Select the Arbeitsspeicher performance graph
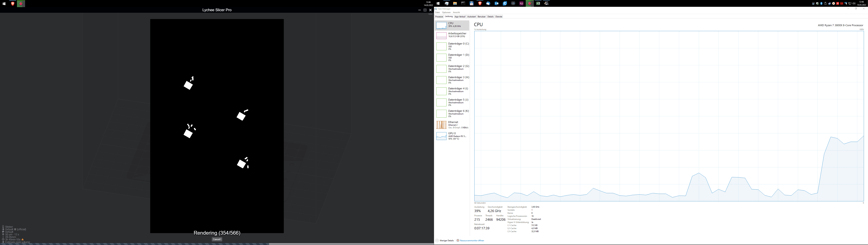This screenshot has width=868, height=245. (x=452, y=35)
